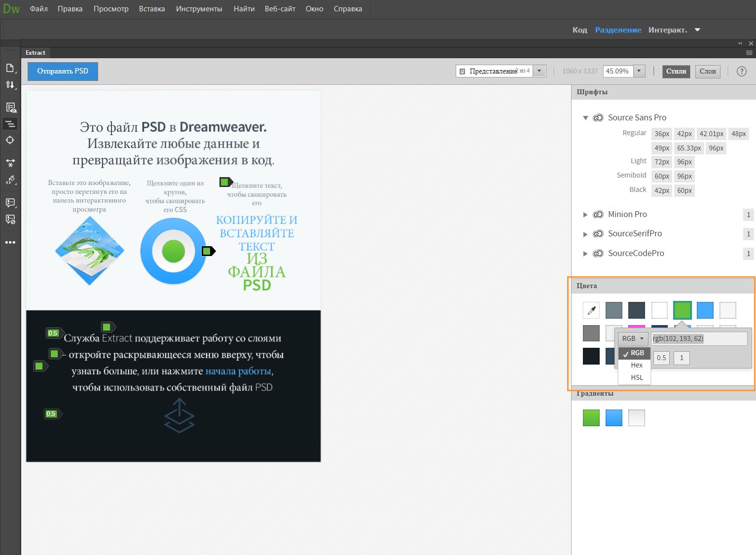Click the green tag marker right of blue circle
Screen dimensions: 756x555
(208, 251)
